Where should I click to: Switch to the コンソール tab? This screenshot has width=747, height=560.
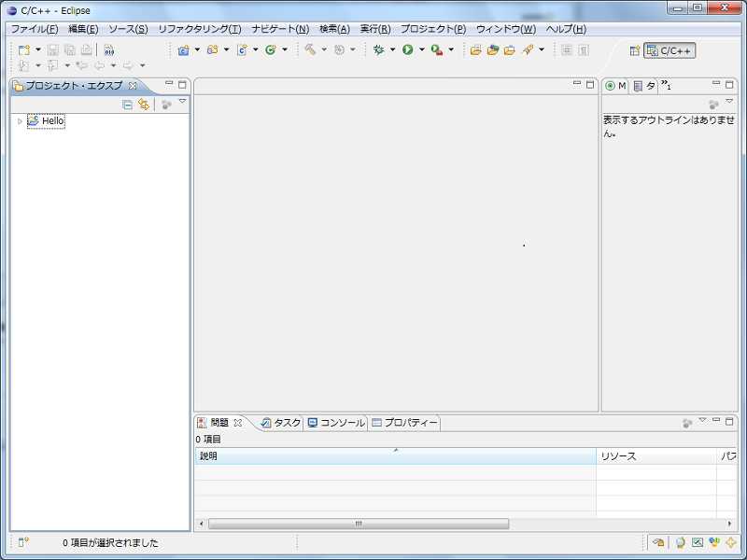point(336,423)
